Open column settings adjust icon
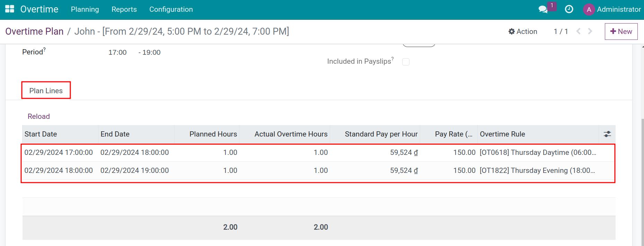644x246 pixels. (x=607, y=134)
